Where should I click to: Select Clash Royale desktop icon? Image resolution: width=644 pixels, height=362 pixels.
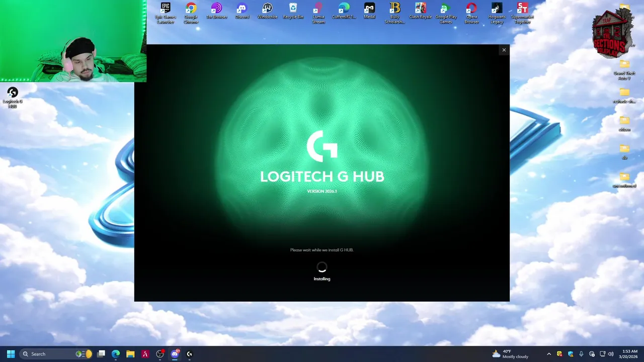click(421, 11)
